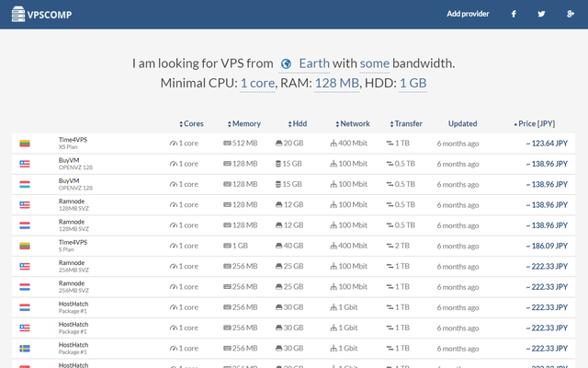
Task: Open the Twitter icon in the header
Action: tap(541, 15)
